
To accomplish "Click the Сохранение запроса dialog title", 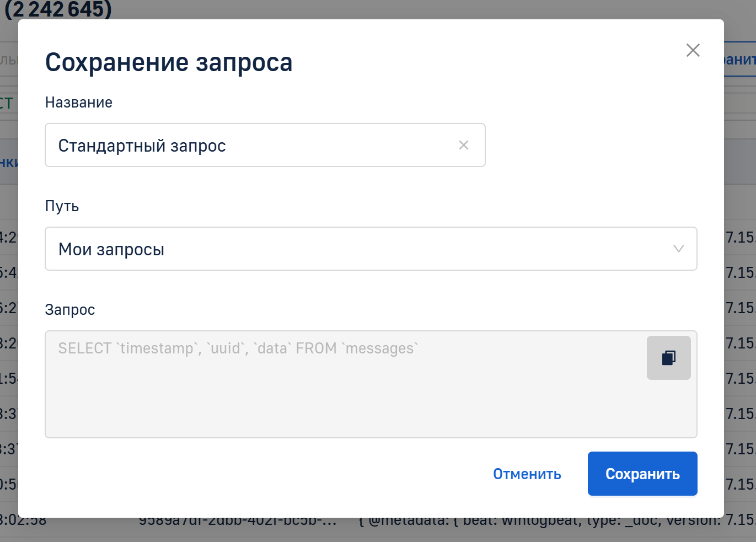I will 169,62.
